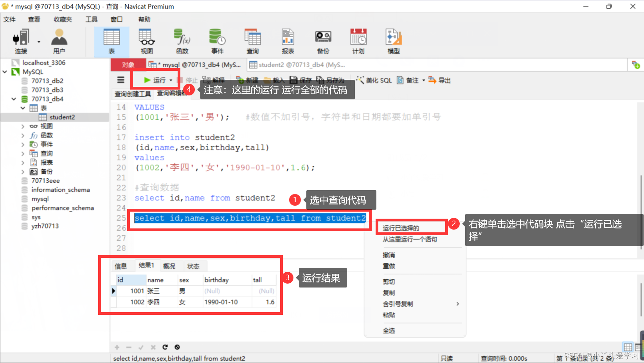This screenshot has height=363, width=644.
Task: Switch to the 结果1 tab
Action: pyautogui.click(x=146, y=265)
